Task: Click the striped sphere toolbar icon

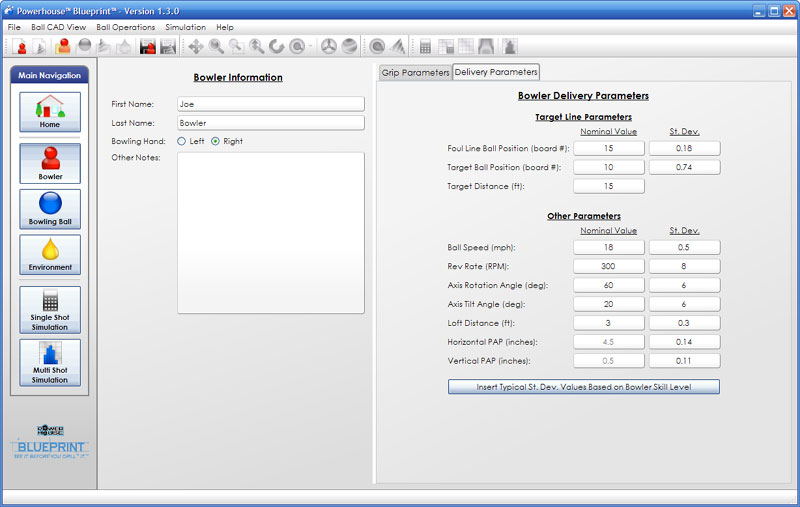Action: click(349, 46)
